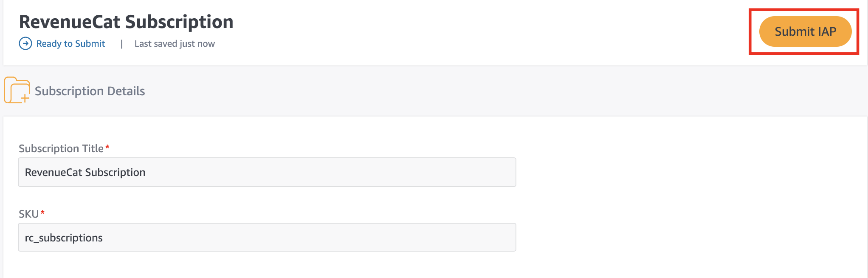The image size is (868, 278).
Task: Click the Last saved just now text
Action: 174,43
